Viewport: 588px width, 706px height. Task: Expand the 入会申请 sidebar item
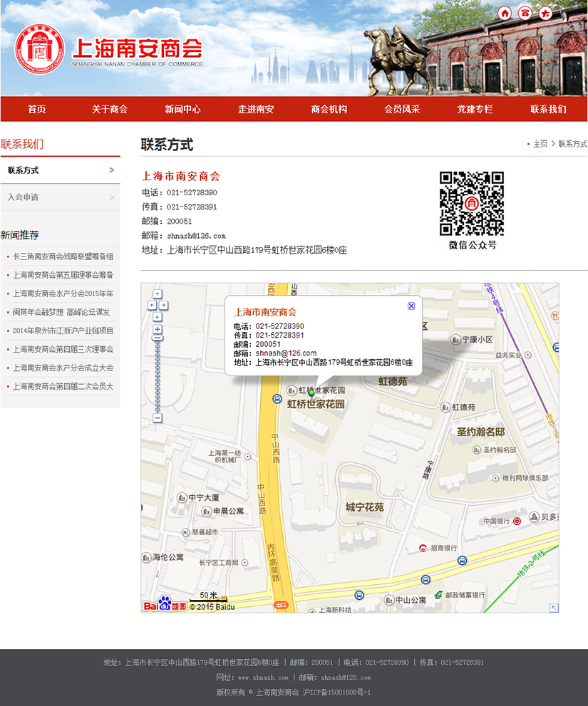[60, 197]
